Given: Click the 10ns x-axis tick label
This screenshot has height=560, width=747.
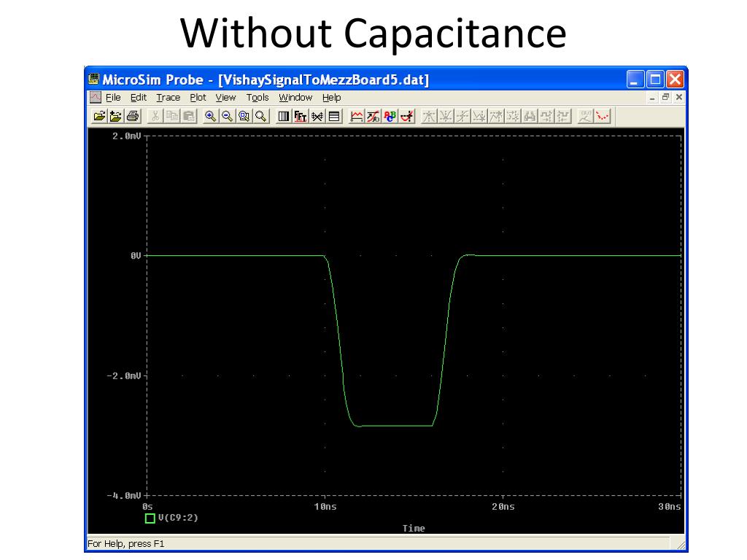Looking at the screenshot, I should point(325,507).
